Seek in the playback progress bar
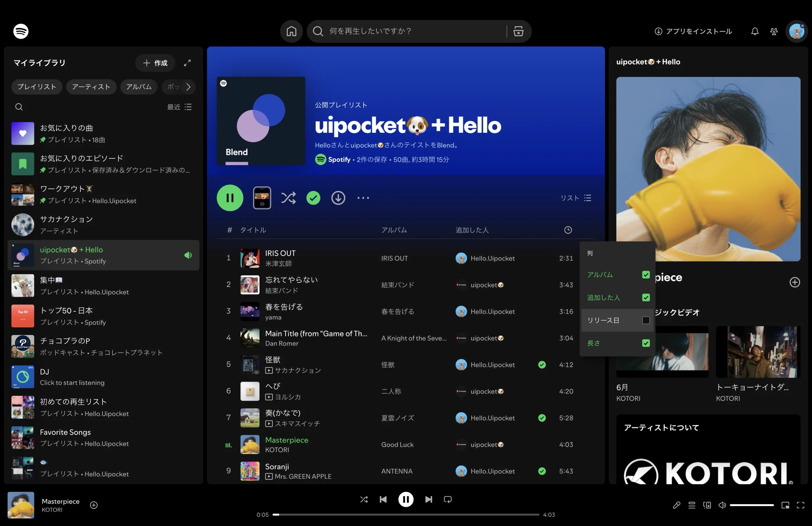812x526 pixels. (406, 514)
